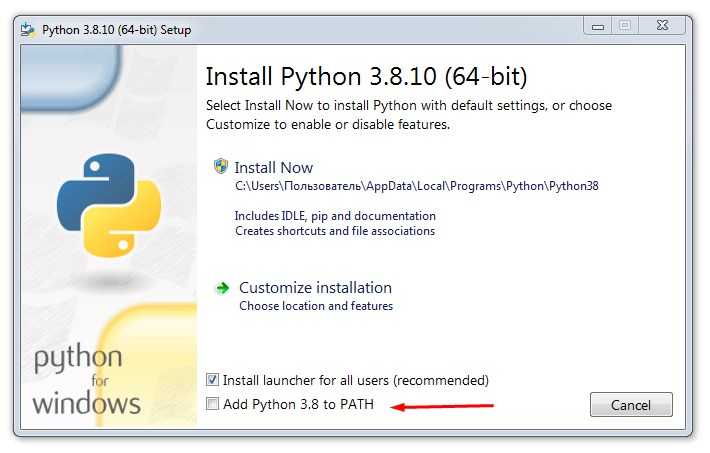
Task: Click the 'Python 3.8.10 (64-bit) Setup' title text
Action: [x=116, y=30]
